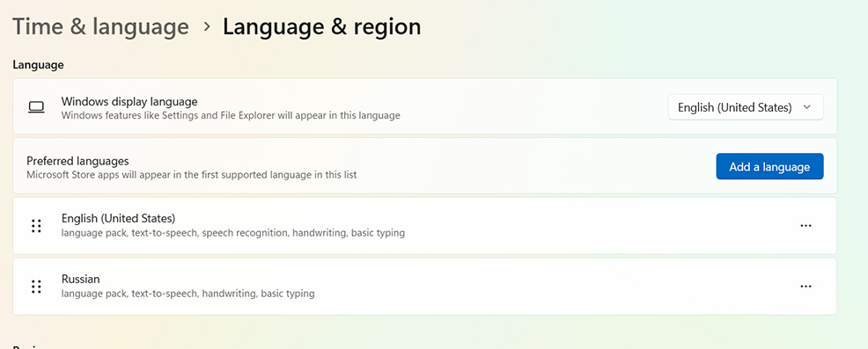Select the Russian language row title
Image resolution: width=868 pixels, height=349 pixels.
pos(81,279)
